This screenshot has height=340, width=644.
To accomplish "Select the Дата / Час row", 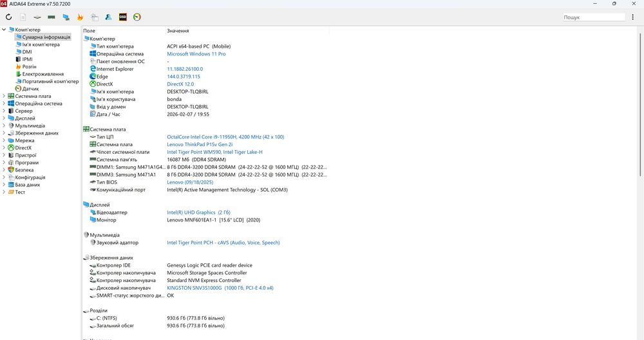I will 205,114.
